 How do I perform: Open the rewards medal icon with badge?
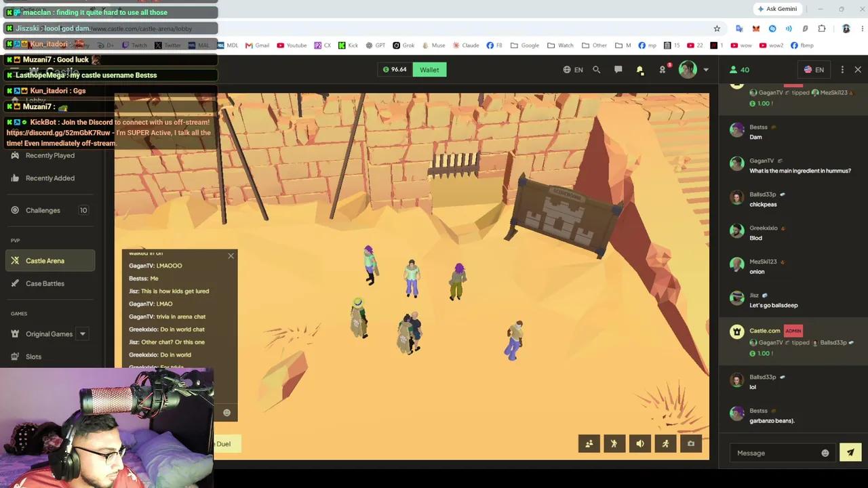click(x=663, y=70)
